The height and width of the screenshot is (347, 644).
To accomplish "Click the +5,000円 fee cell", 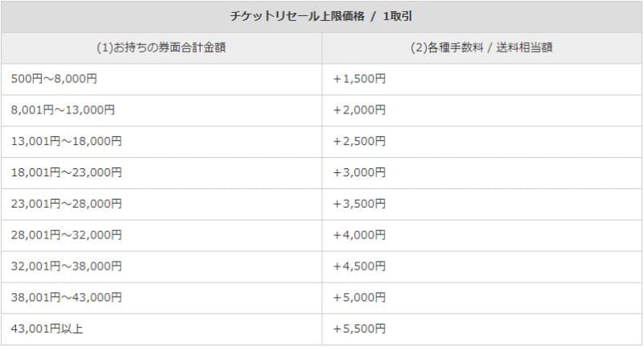I will pos(359,297).
